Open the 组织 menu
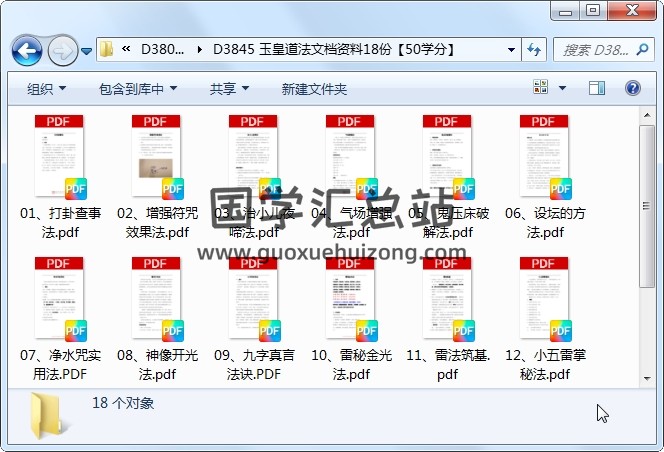This screenshot has height=452, width=664. point(46,89)
